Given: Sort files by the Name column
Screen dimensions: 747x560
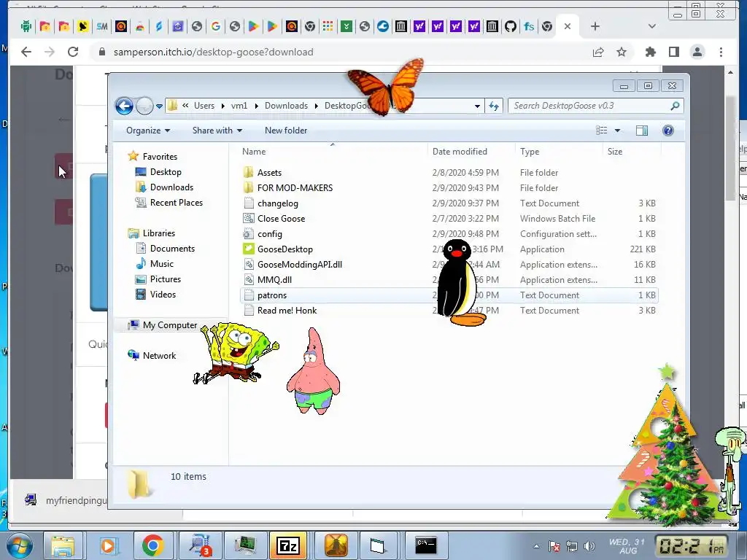Looking at the screenshot, I should (254, 152).
